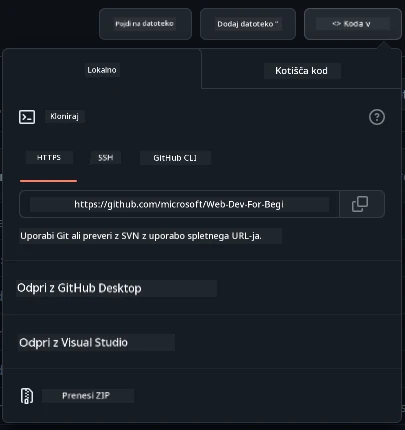The width and height of the screenshot is (405, 430).
Task: Open the Dodaj datoteko dropdown
Action: 248,24
